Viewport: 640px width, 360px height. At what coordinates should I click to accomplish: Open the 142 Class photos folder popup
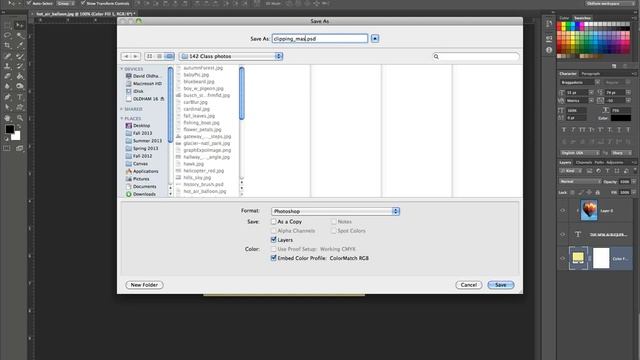pyautogui.click(x=231, y=56)
